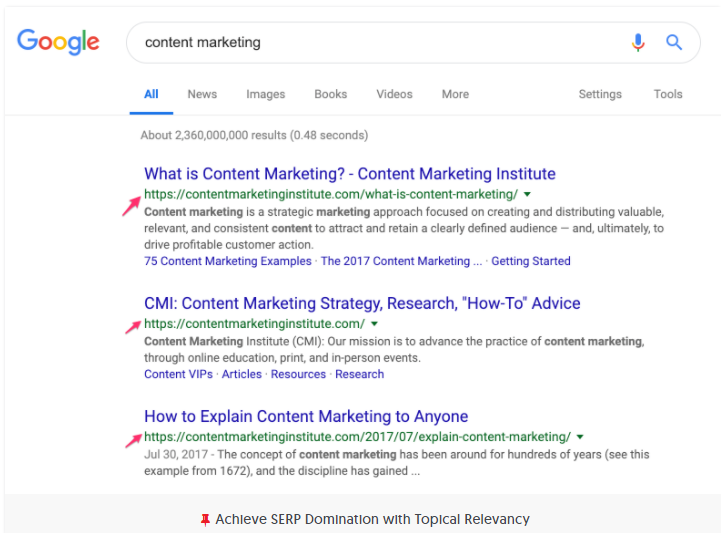Click the red pin icon beside Achieve SERP Domination
The image size is (721, 533).
tap(205, 520)
